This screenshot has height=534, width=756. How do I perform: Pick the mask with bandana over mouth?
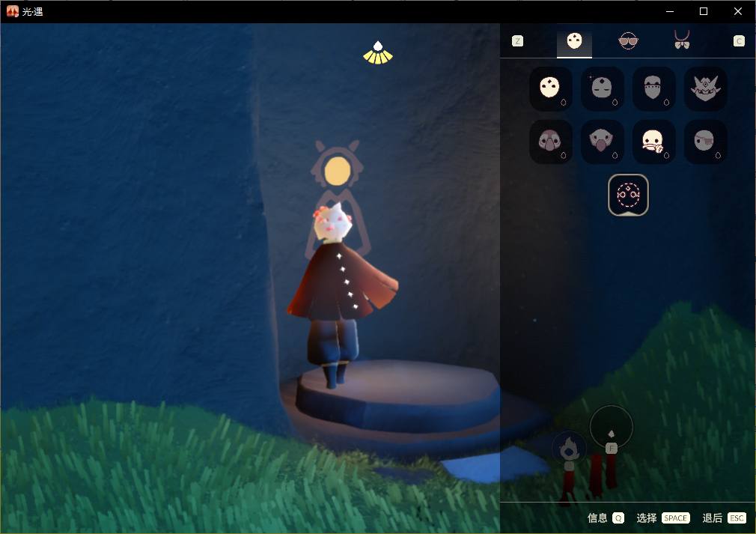coord(653,89)
